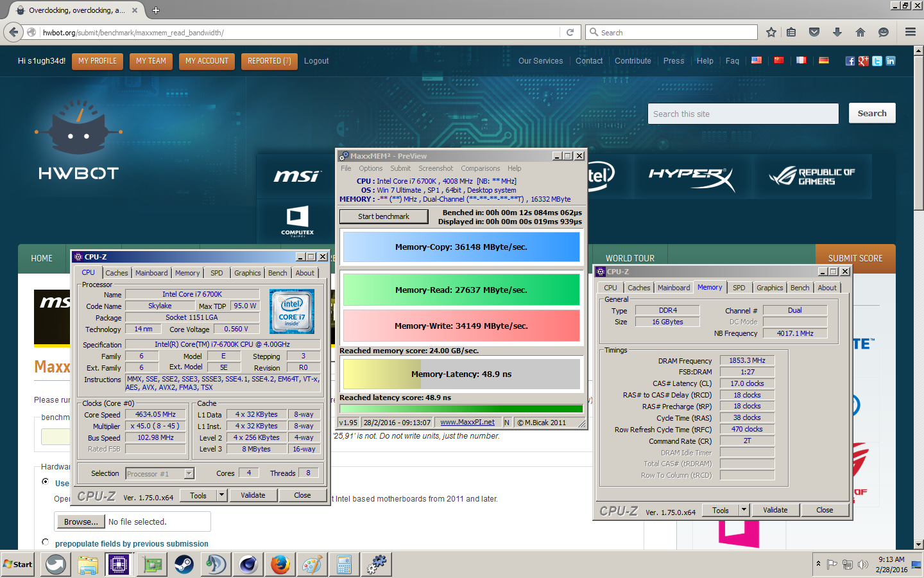Open Calculator from the taskbar
The image size is (924, 578).
click(344, 565)
